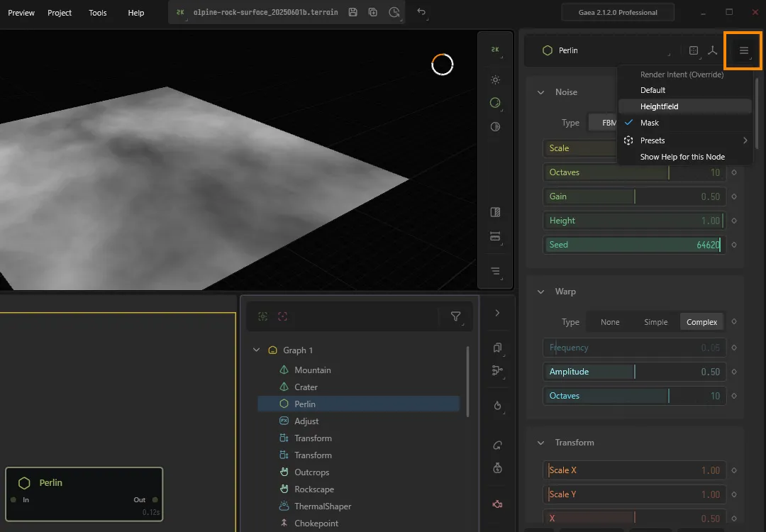Image resolution: width=766 pixels, height=532 pixels.
Task: Click the save incremental copy icon
Action: click(373, 12)
